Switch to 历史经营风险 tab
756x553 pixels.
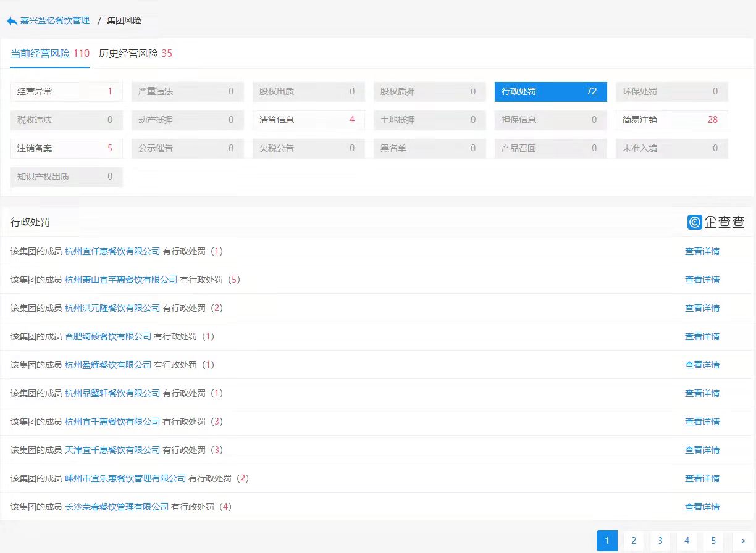click(x=135, y=54)
